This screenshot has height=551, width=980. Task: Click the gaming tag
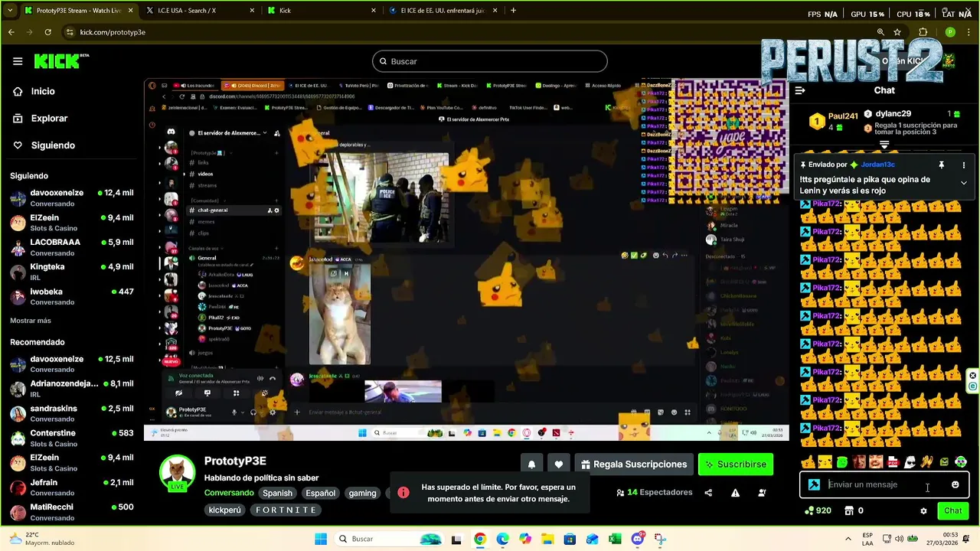[x=362, y=494]
